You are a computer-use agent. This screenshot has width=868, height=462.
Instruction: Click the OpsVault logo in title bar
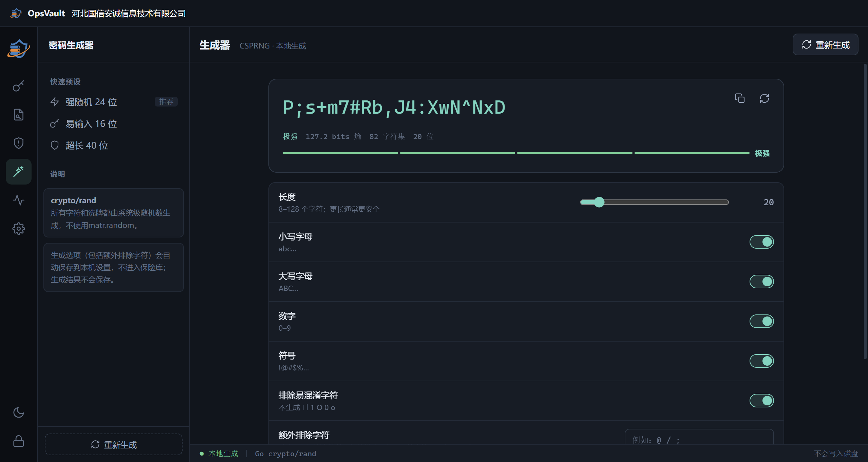pos(16,13)
